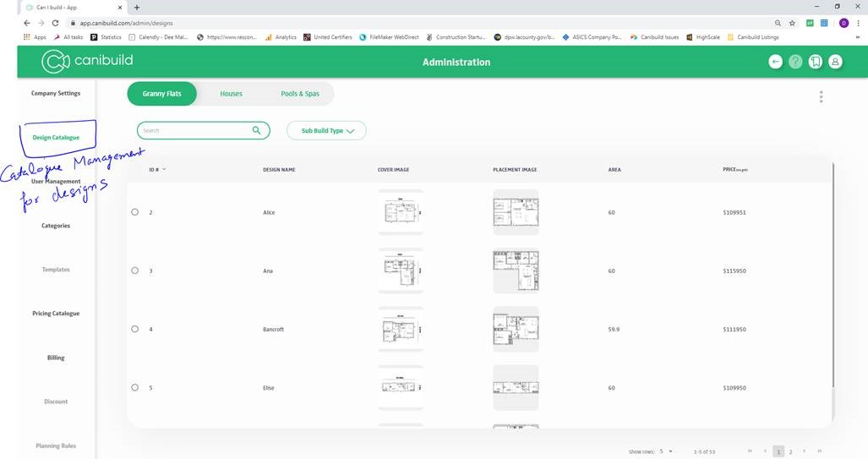The width and height of the screenshot is (868, 459).
Task: Switch to Pools & Spas tab
Action: tap(299, 94)
